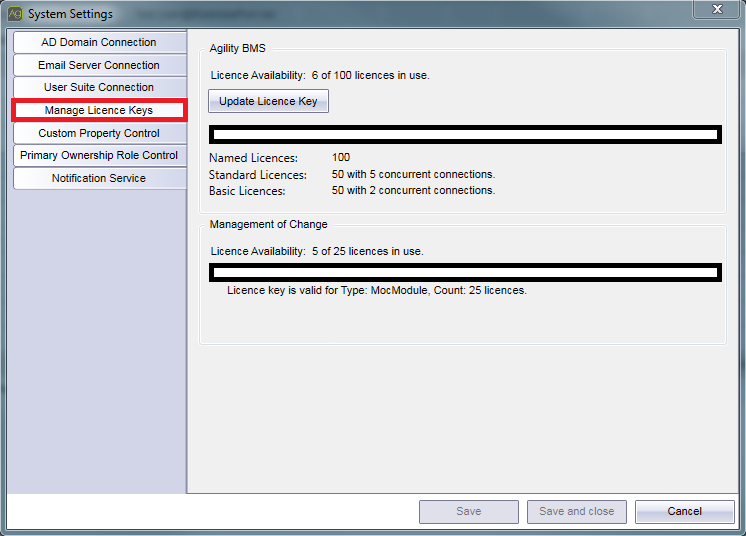Image resolution: width=746 pixels, height=536 pixels.
Task: Click the Save and close button
Action: (x=577, y=512)
